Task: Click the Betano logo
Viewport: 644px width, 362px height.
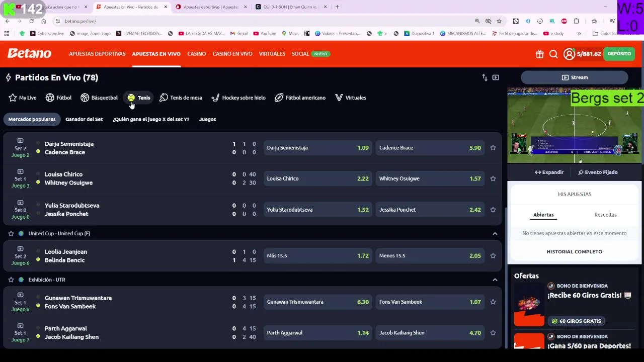Action: (29, 53)
